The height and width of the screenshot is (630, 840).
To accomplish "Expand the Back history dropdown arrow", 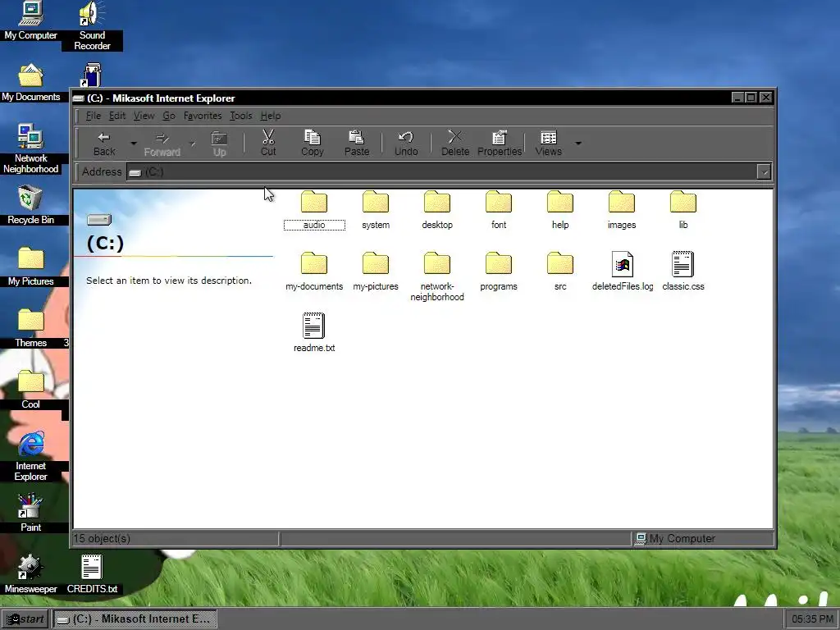I will 134,144.
